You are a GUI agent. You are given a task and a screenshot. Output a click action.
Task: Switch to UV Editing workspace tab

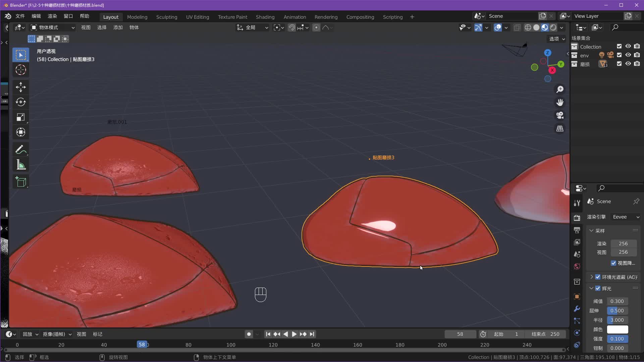point(198,17)
